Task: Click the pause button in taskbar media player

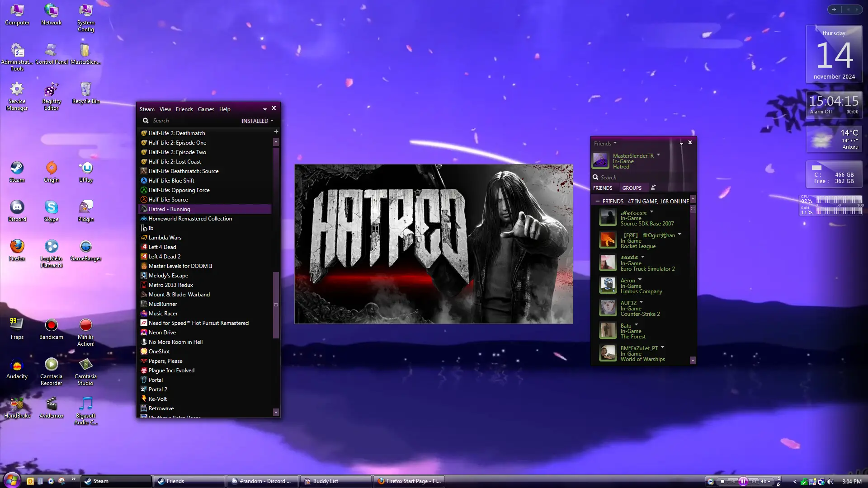Action: [743, 482]
